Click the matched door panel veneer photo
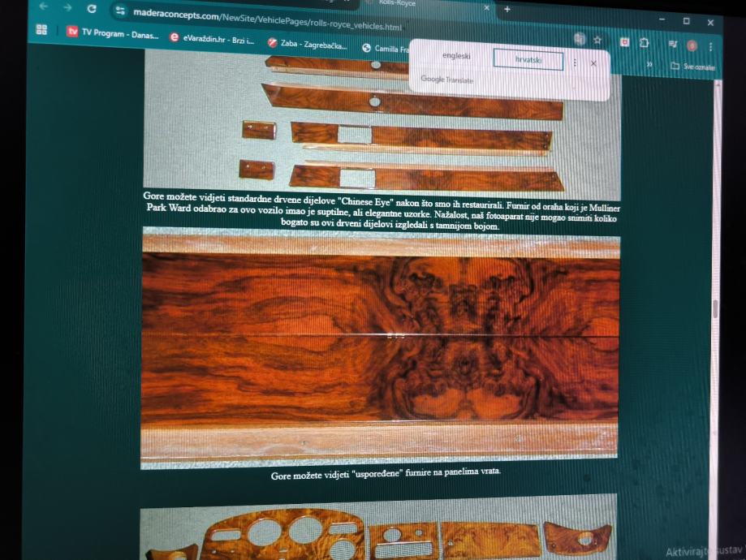 coord(380,350)
